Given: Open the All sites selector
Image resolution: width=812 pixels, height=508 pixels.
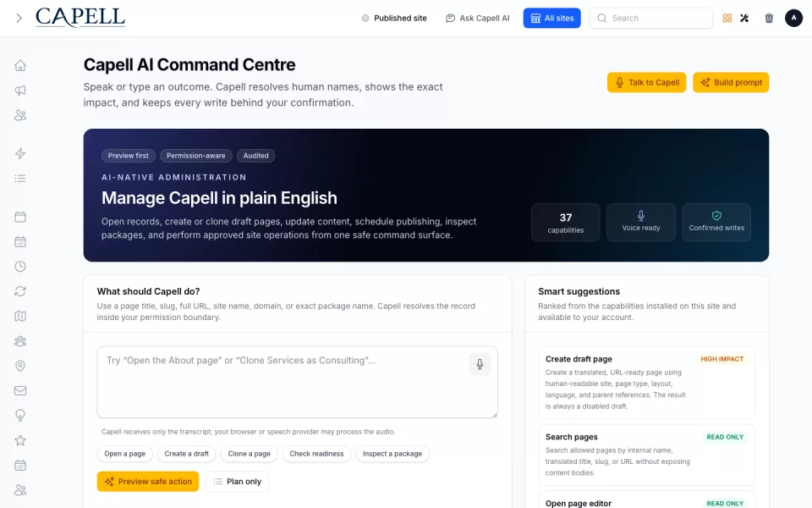Looking at the screenshot, I should coord(551,18).
